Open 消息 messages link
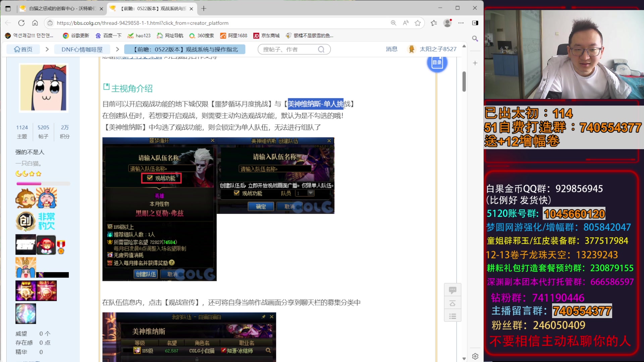This screenshot has width=644, height=362. pyautogui.click(x=391, y=49)
